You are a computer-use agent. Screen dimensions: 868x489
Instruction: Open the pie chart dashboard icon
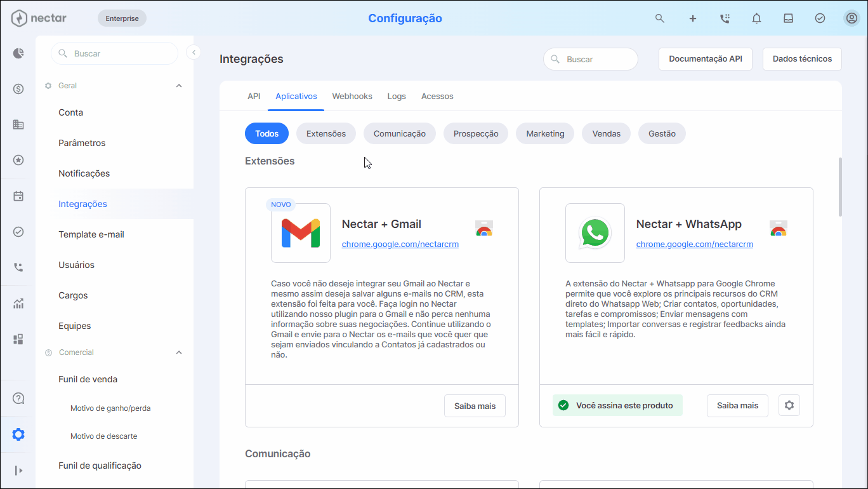18,53
